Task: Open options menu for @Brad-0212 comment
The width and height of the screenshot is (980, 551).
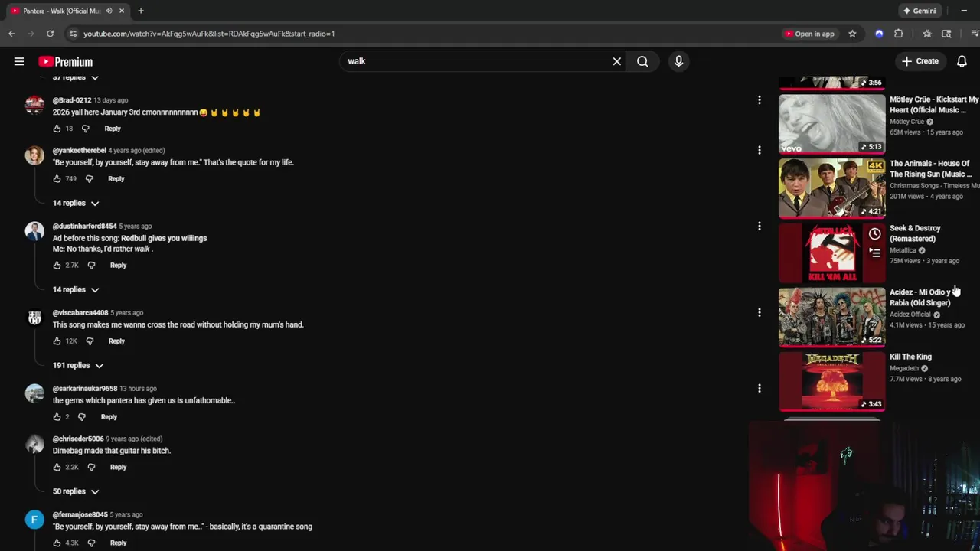Action: (759, 100)
